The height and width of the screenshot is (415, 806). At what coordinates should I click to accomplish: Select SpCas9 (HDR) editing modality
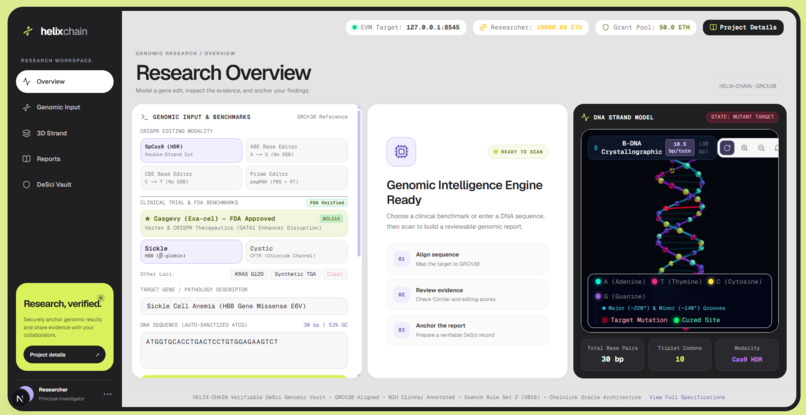[191, 150]
